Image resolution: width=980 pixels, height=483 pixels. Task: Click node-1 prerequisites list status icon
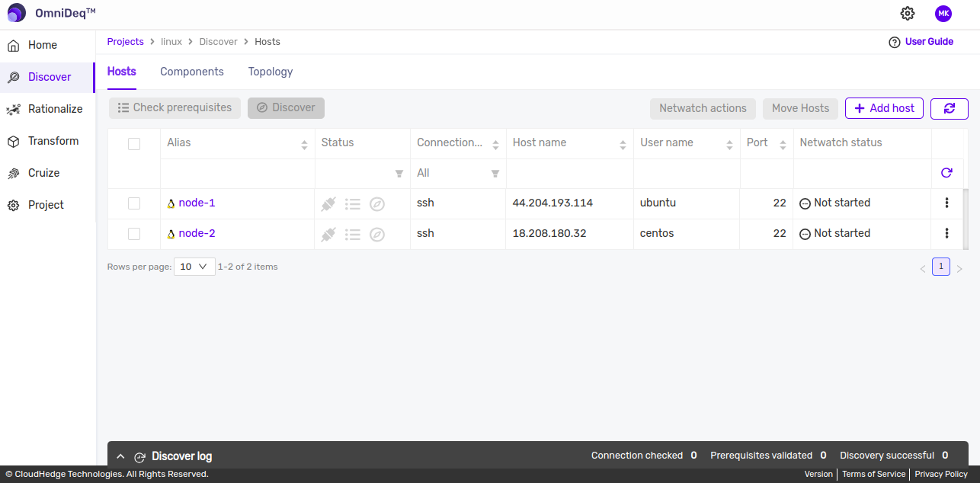352,203
